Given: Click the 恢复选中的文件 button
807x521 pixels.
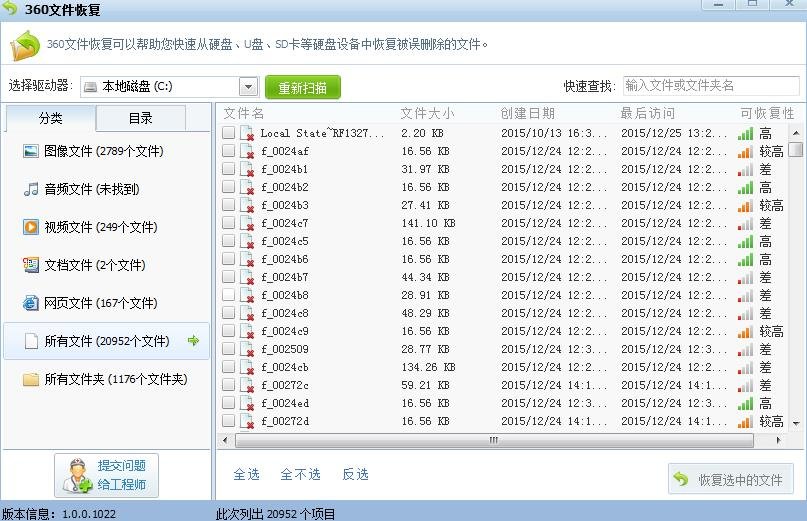Looking at the screenshot, I should pos(731,479).
